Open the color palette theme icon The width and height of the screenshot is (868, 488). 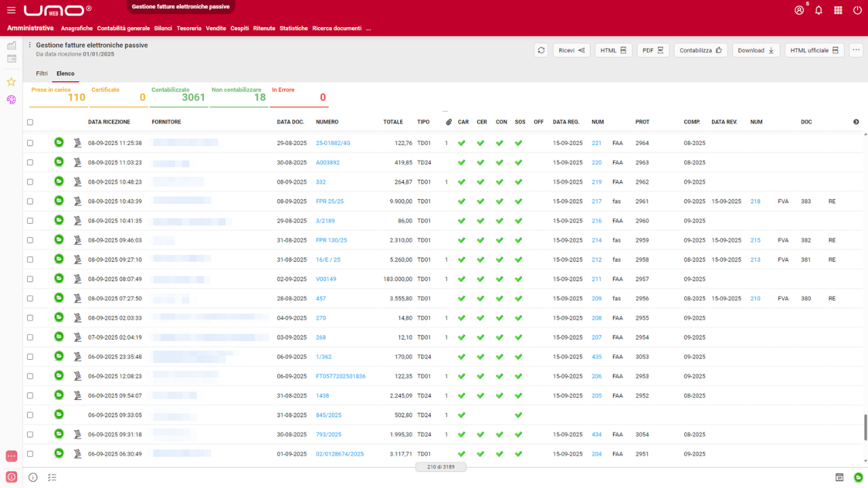click(11, 100)
